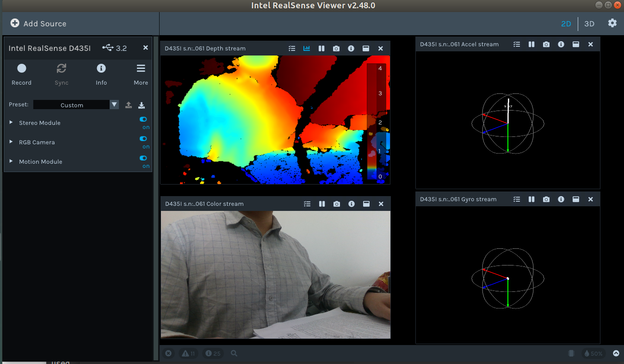Switch to 3D view tab
624x364 pixels.
click(x=589, y=24)
